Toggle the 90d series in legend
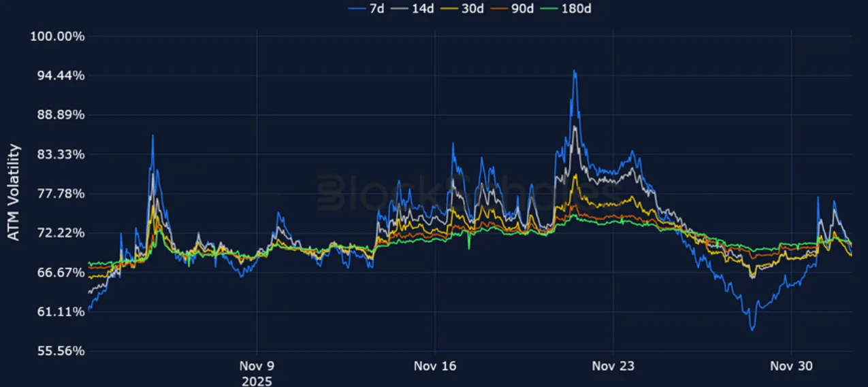The width and height of the screenshot is (868, 387). coord(514,9)
